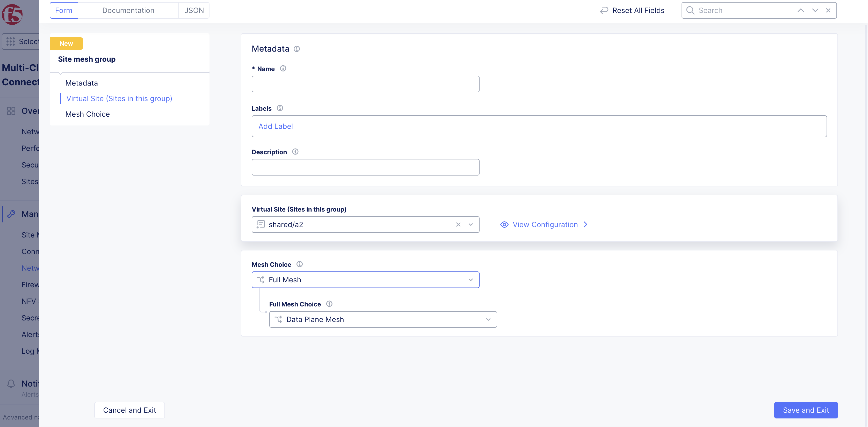Switch to the JSON tab

click(x=194, y=10)
